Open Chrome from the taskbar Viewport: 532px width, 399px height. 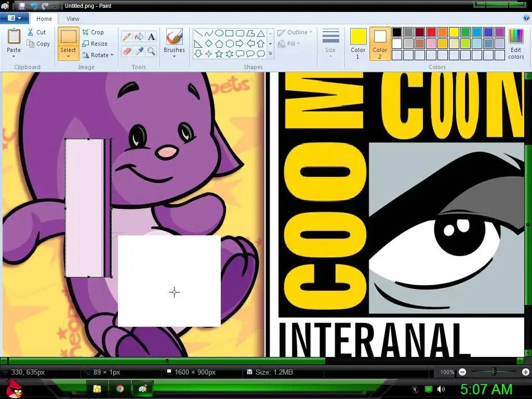pos(120,389)
